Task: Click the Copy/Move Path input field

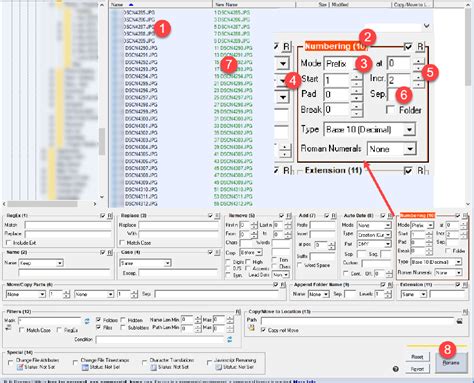Action: pos(358,321)
